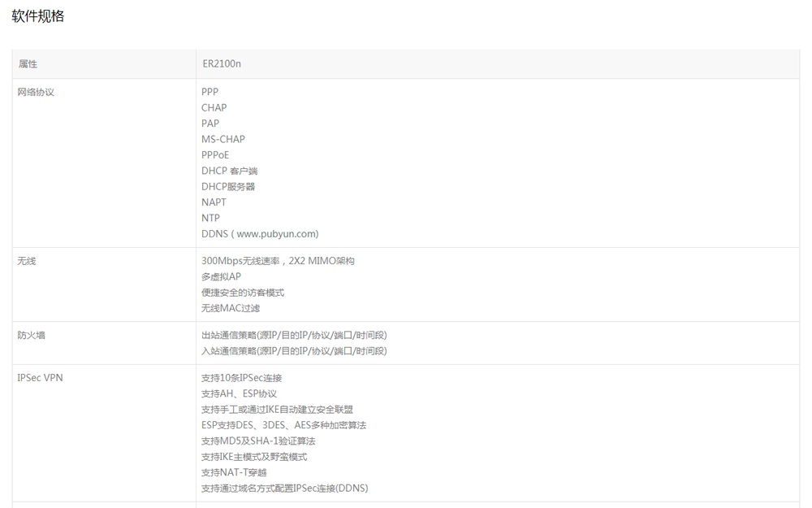Select the NTP entry
The image size is (812, 508).
pyautogui.click(x=210, y=218)
